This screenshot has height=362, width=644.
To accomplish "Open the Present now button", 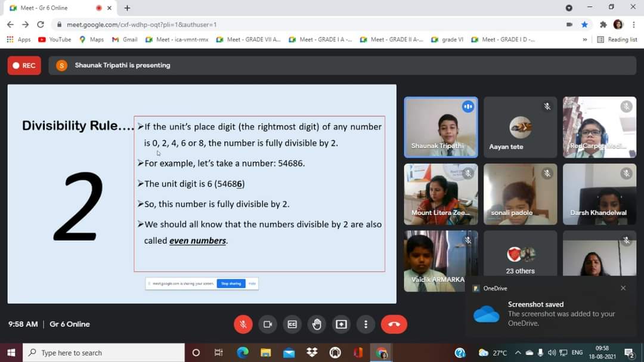I will tap(341, 324).
